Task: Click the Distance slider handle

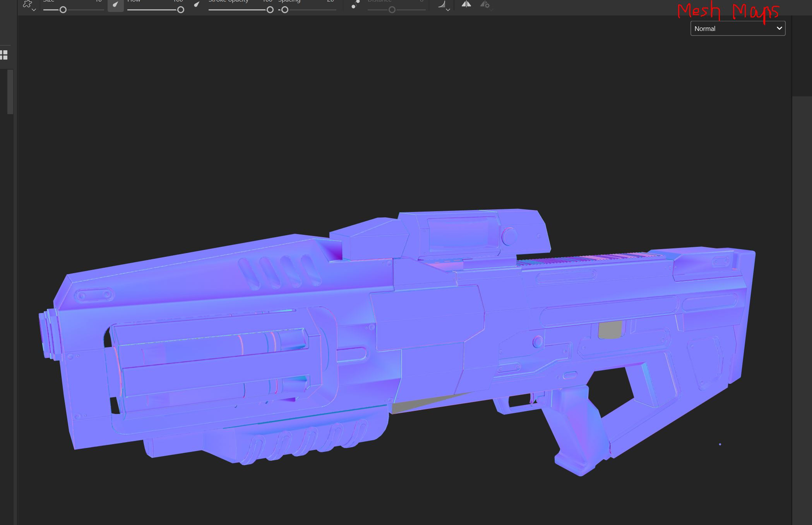Action: [x=392, y=10]
